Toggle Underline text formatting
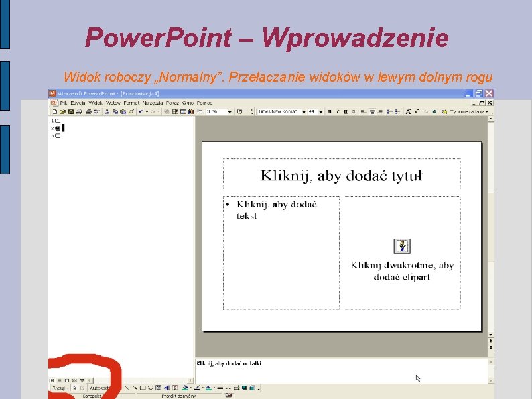 [x=346, y=111]
